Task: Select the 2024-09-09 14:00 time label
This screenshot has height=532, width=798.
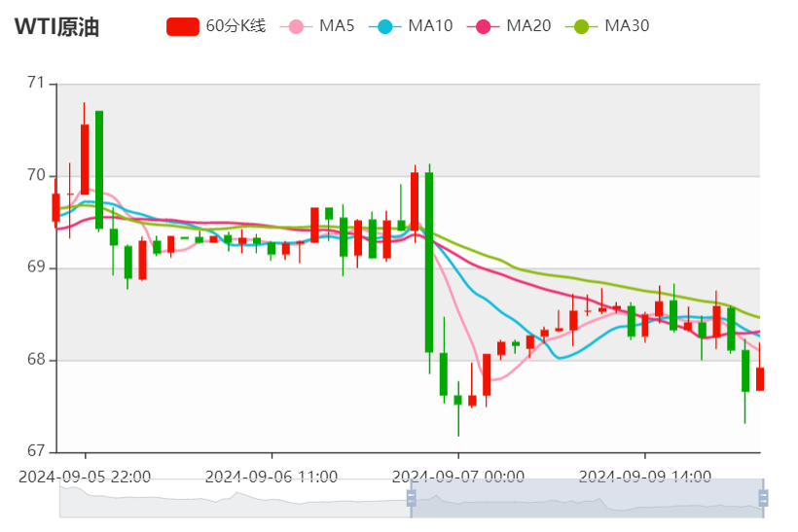Action: 645,477
